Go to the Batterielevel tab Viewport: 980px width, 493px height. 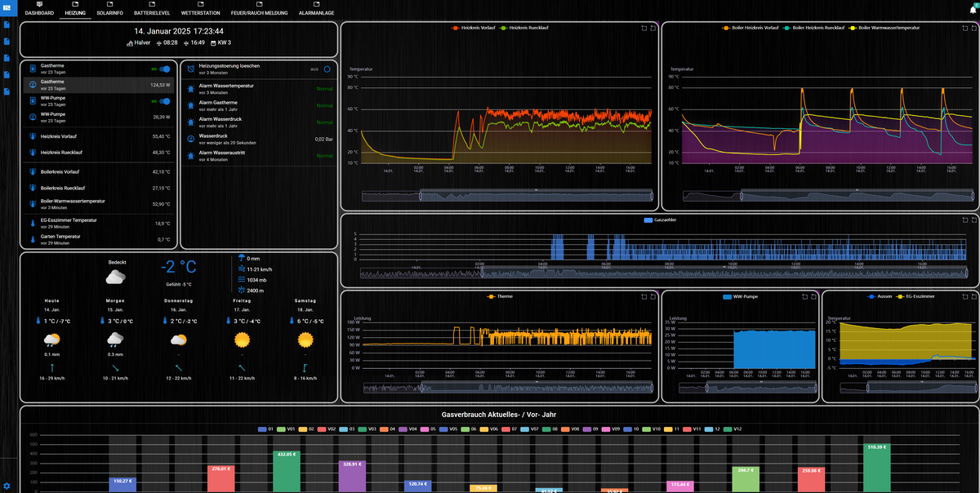(x=151, y=10)
